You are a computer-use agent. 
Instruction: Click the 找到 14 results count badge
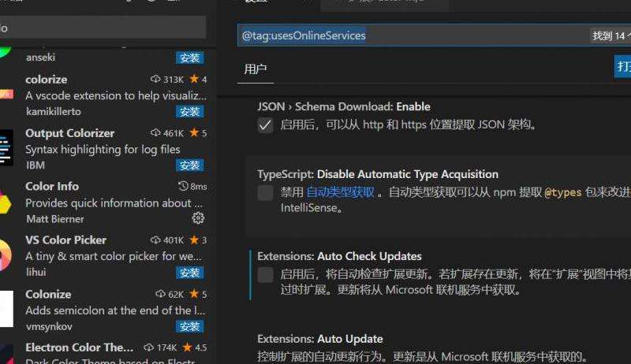click(x=610, y=35)
